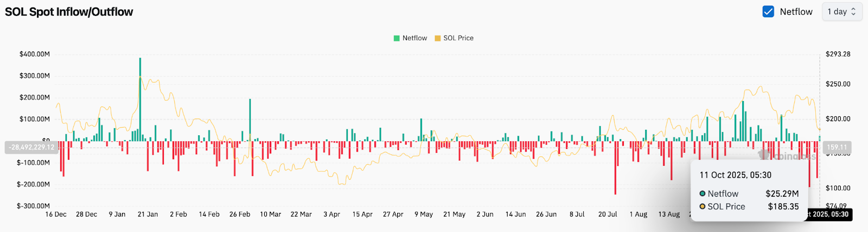This screenshot has height=232, width=868.
Task: Click the -28,492,229.12 left axis value tag
Action: tap(31, 147)
